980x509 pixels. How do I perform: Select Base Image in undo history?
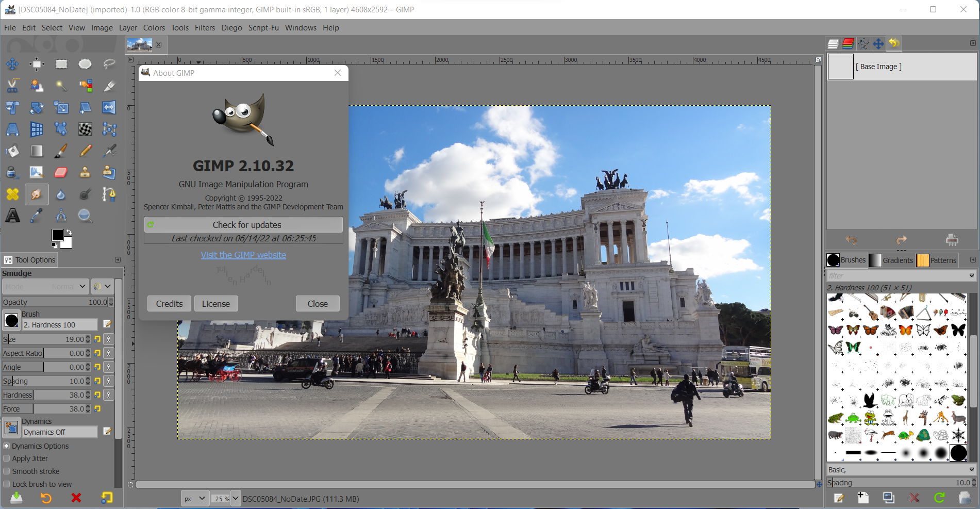point(902,67)
